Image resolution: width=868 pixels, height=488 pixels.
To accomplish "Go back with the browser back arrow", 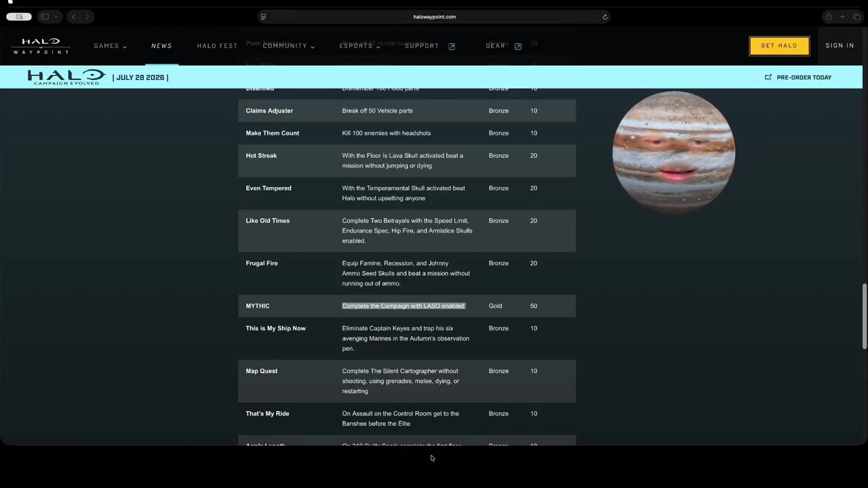I will point(73,17).
